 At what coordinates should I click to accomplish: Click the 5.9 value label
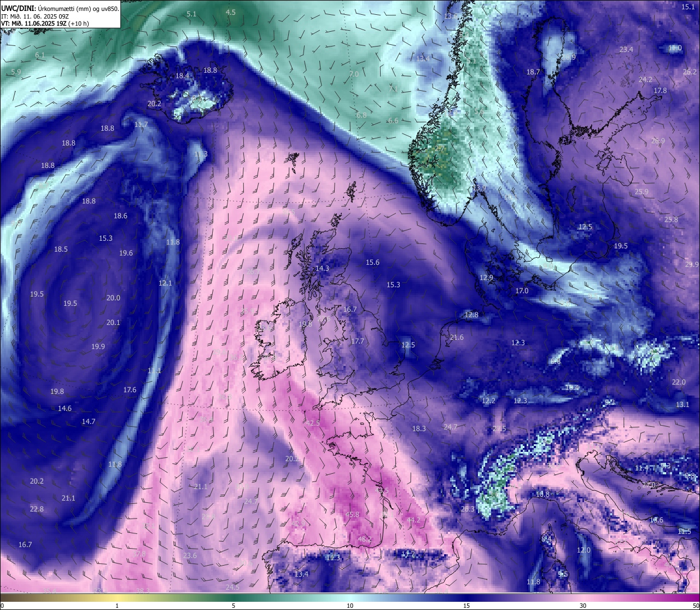pyautogui.click(x=16, y=72)
